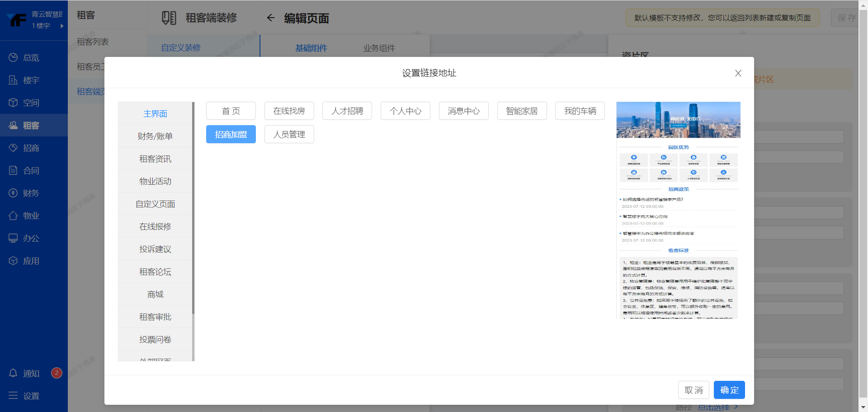The width and height of the screenshot is (868, 412).
Task: Click the category list vertical scrollbar
Action: pyautogui.click(x=193, y=208)
